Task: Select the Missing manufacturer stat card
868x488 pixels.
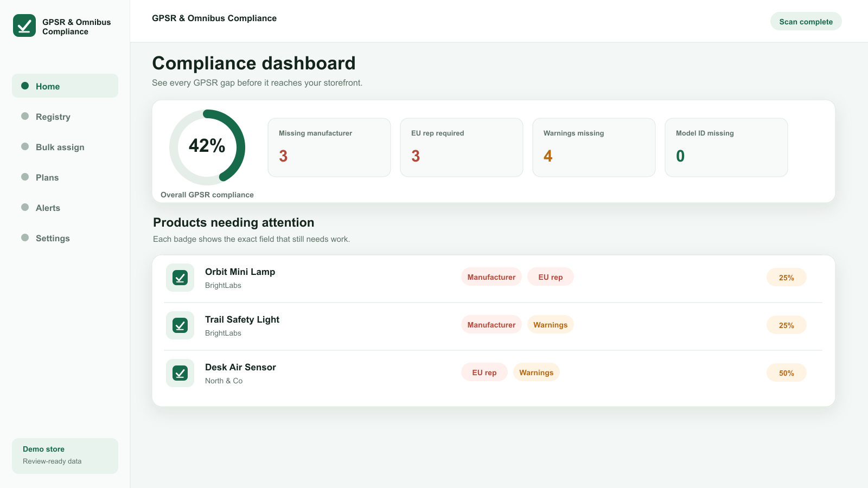Action: pos(329,147)
